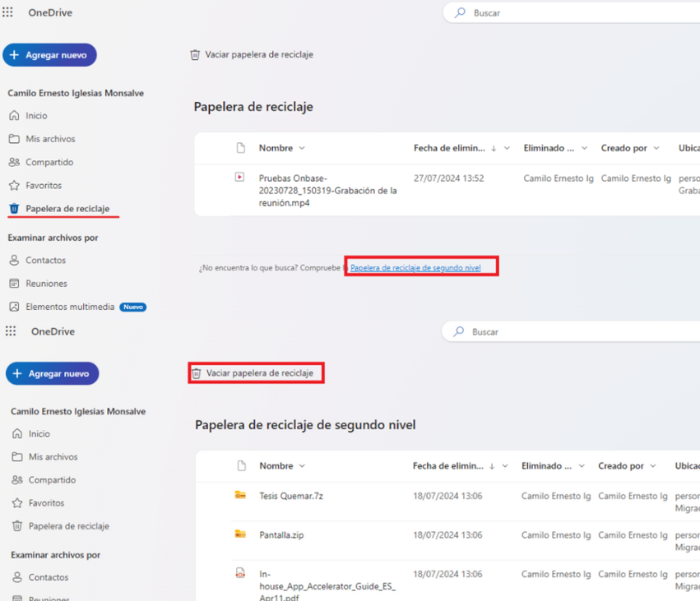Click the Favoritos star icon in the segundo nivel view

pyautogui.click(x=17, y=503)
